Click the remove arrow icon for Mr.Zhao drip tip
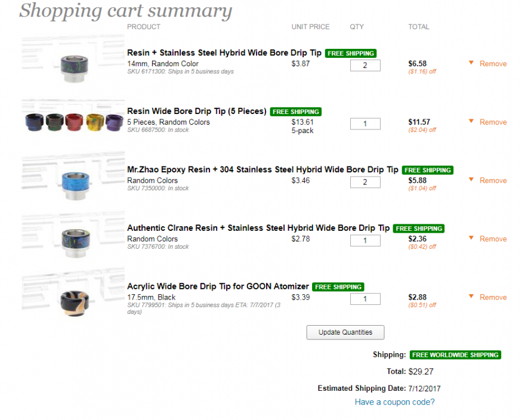 click(471, 180)
